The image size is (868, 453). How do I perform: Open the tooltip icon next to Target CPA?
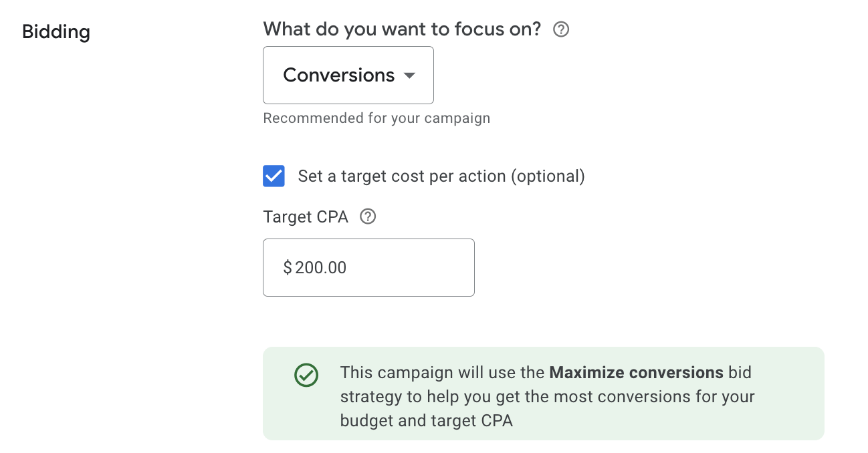(x=368, y=216)
